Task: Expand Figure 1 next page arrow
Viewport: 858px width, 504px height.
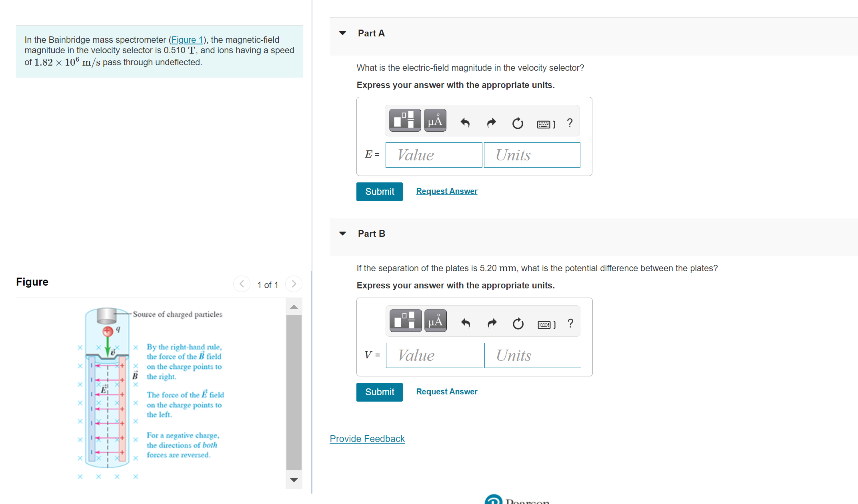Action: (294, 283)
